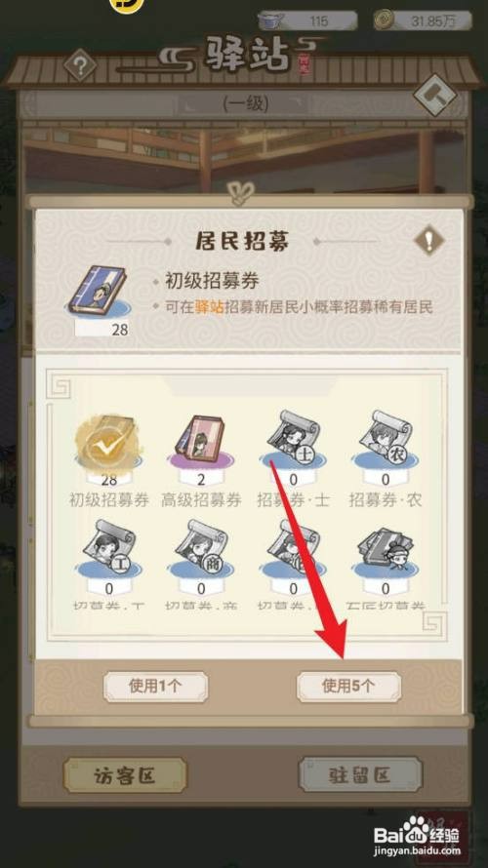This screenshot has width=488, height=868.
Task: Click the 使用1个 button
Action: coord(155,687)
